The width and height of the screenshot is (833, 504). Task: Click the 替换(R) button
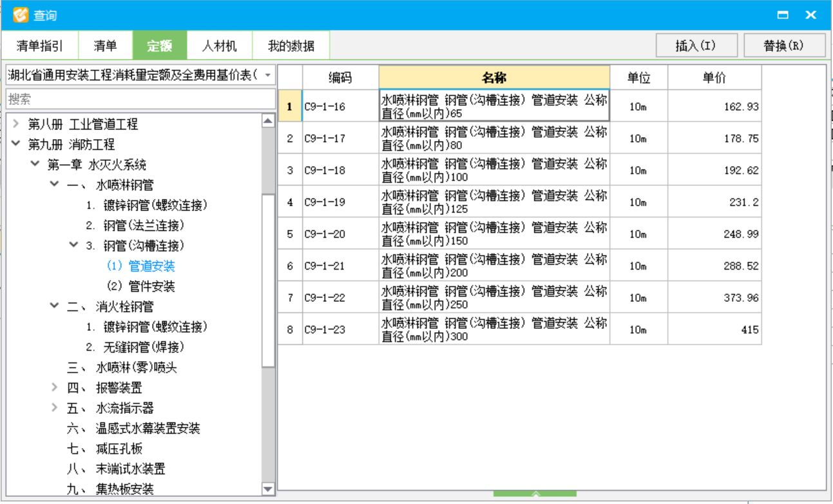[784, 46]
